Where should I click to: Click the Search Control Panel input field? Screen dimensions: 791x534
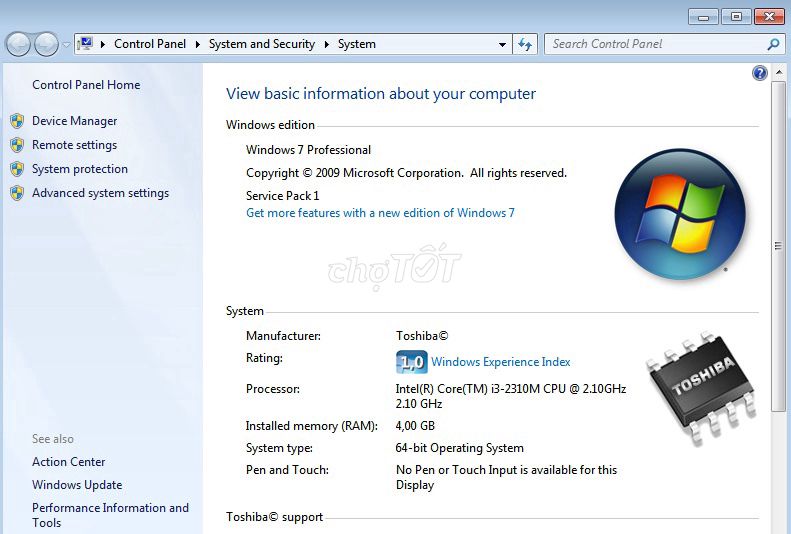coord(655,44)
